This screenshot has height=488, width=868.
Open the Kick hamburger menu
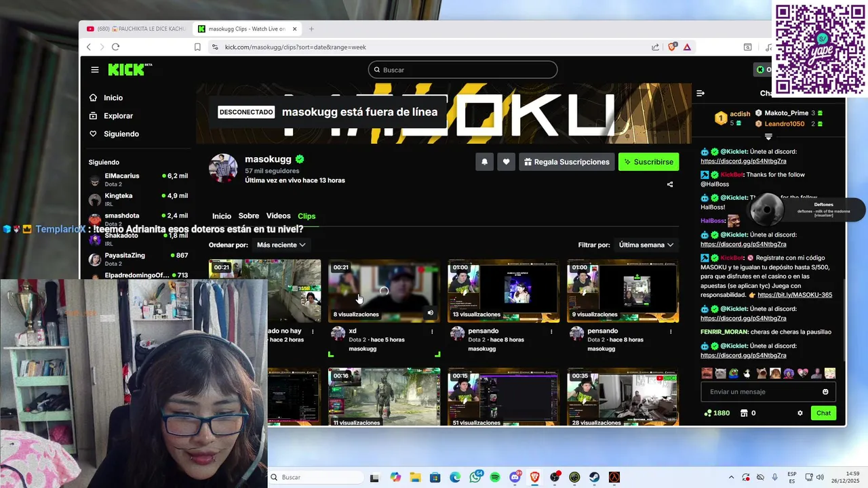pos(95,70)
